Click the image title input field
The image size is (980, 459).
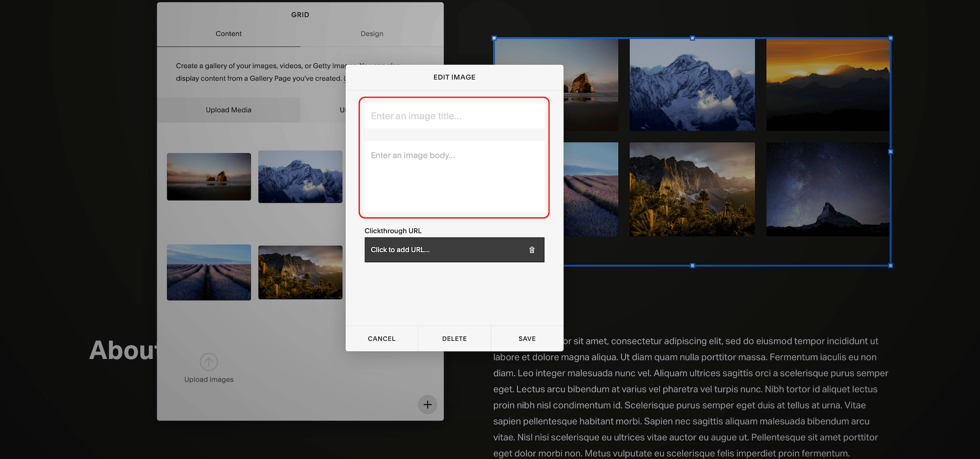454,116
